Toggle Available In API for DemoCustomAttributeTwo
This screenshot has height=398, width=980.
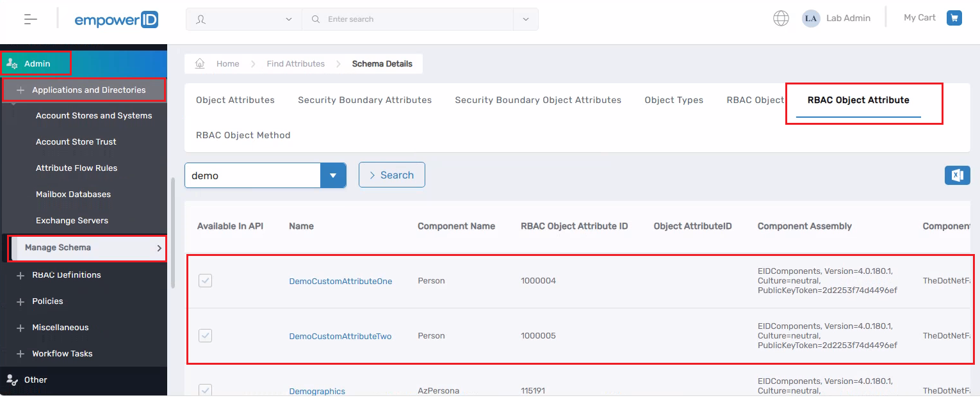pos(205,335)
